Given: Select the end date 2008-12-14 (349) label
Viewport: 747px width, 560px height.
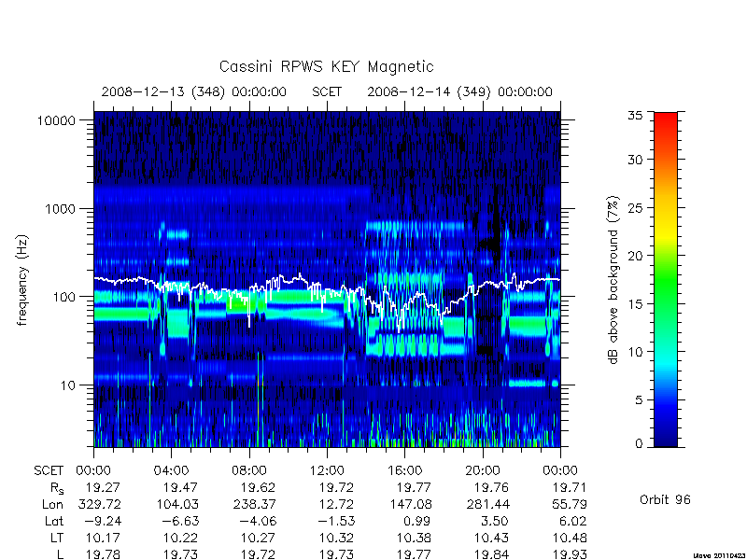Looking at the screenshot, I should (429, 91).
